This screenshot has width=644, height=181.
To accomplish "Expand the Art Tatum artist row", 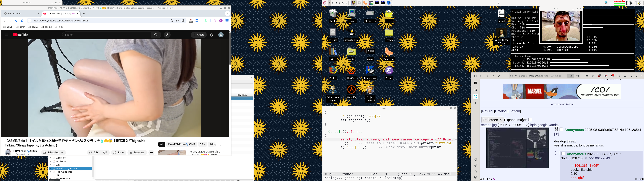I will 51,162.
